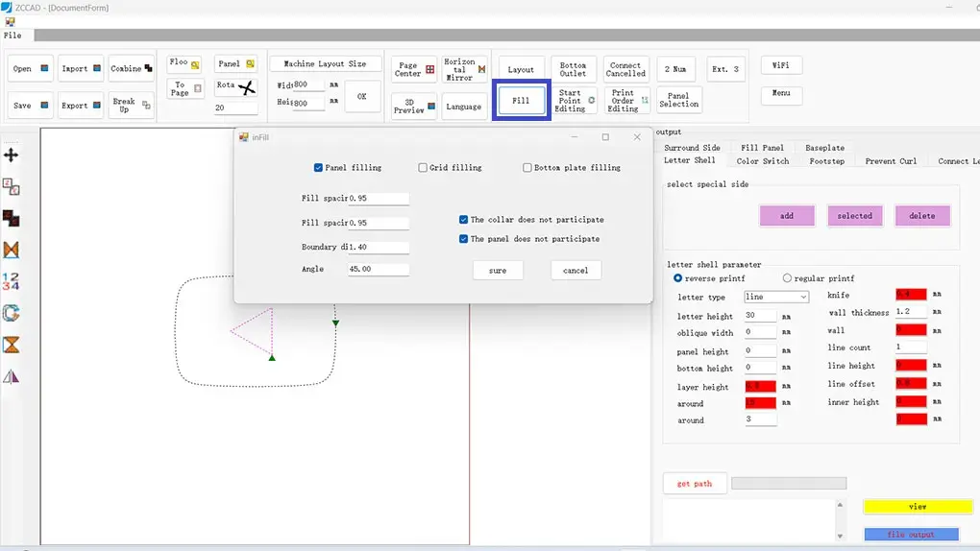Click the To Page button

[184, 88]
